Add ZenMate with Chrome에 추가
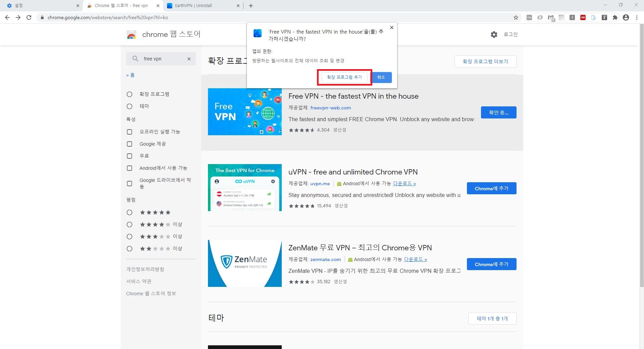The width and height of the screenshot is (644, 349). [x=491, y=264]
